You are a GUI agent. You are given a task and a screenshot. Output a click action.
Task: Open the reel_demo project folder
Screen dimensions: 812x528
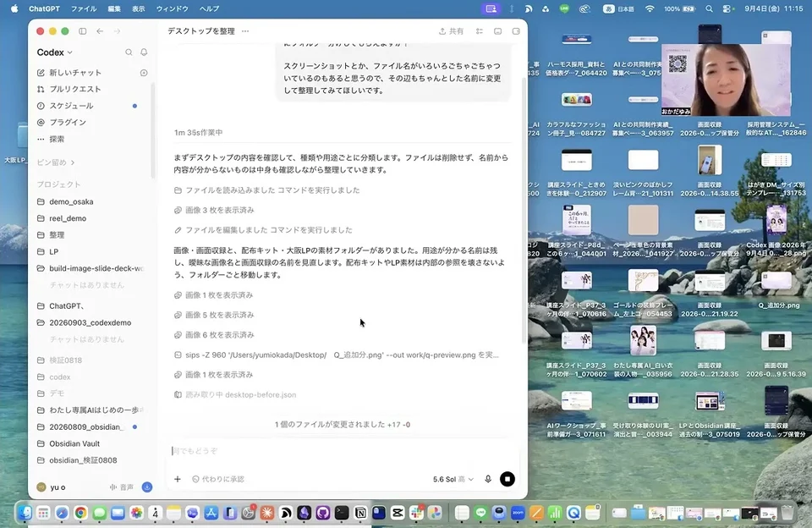(68, 218)
